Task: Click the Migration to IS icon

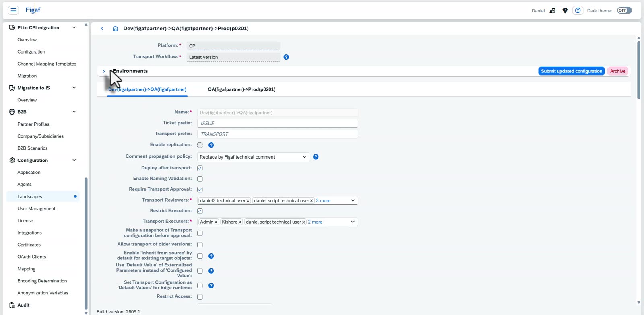Action: tap(12, 88)
